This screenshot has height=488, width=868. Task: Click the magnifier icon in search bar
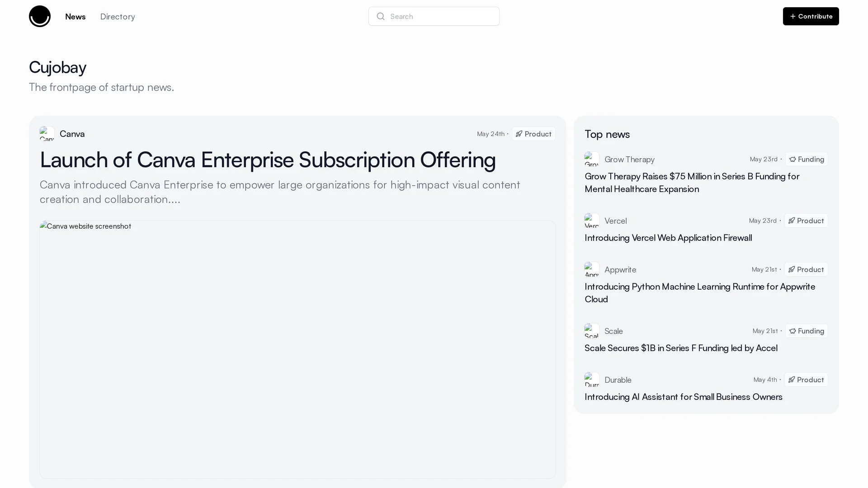click(x=381, y=16)
